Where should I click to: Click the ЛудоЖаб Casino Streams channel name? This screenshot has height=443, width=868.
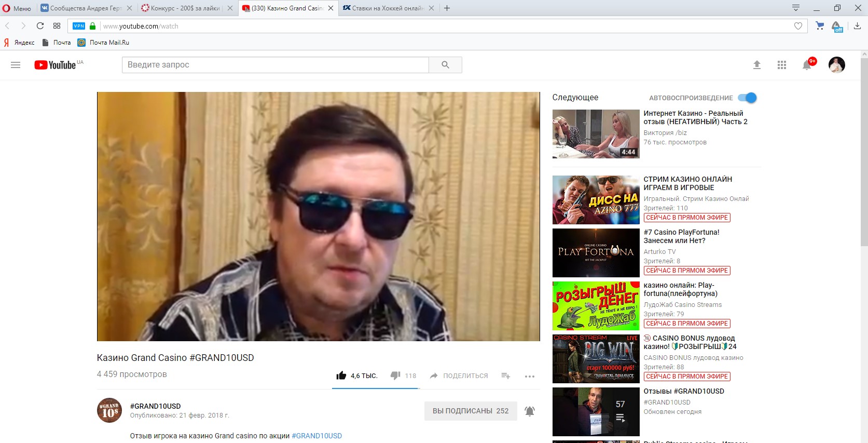(x=682, y=305)
